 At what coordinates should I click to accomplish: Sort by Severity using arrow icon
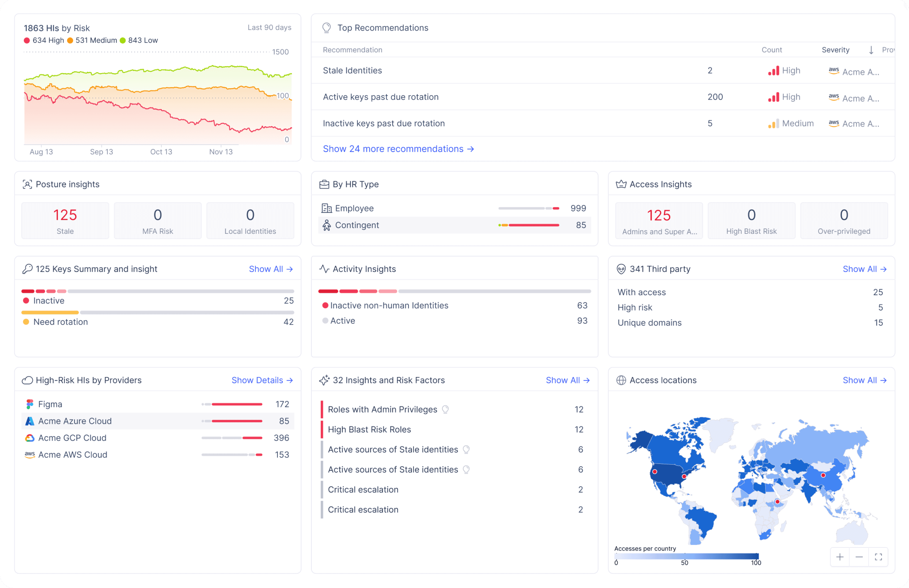click(871, 50)
